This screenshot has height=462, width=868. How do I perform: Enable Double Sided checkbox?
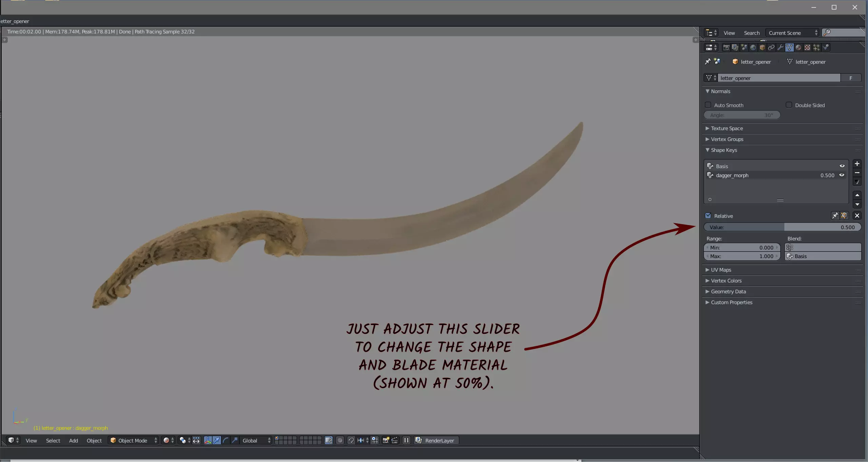tap(789, 105)
